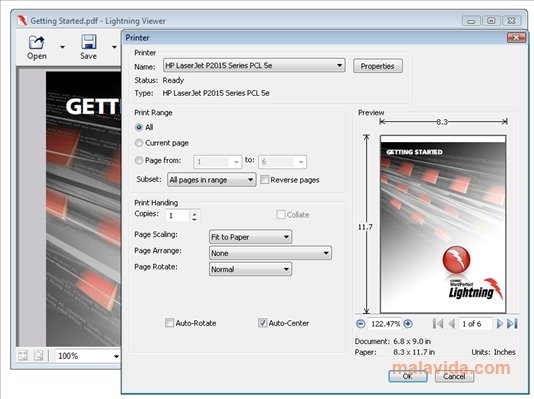
Task: Expand the arrow next to Save
Action: point(114,47)
